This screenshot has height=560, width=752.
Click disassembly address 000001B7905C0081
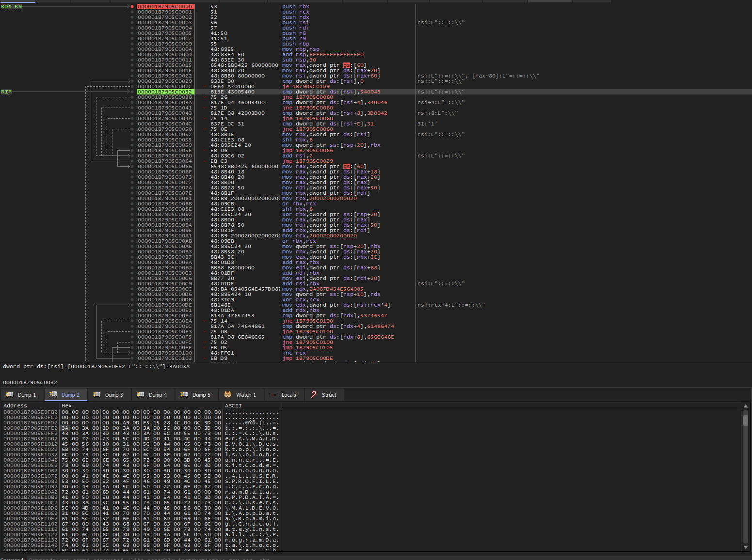click(x=165, y=198)
